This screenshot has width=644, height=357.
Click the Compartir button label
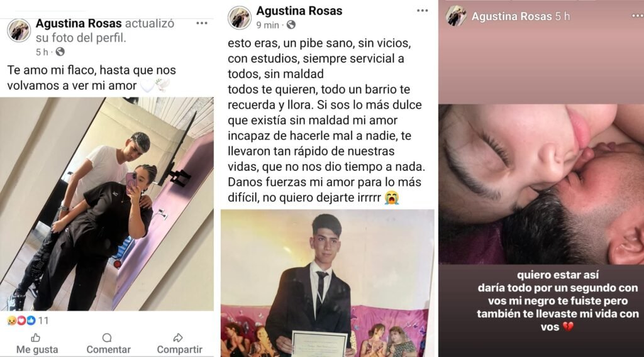point(179,349)
